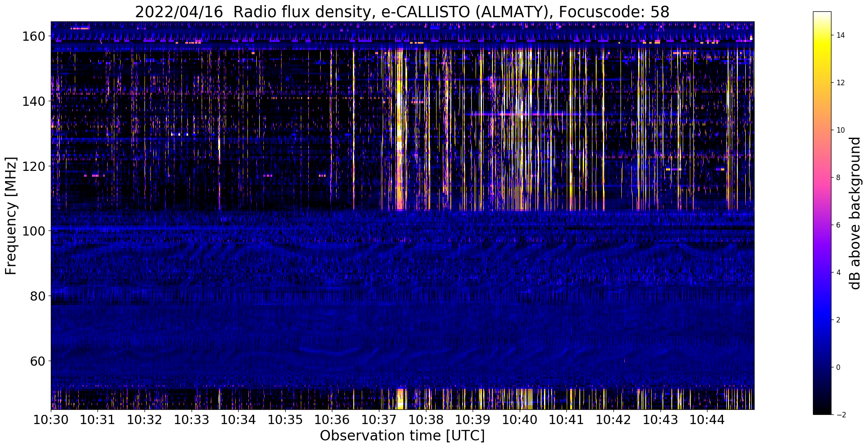Image resolution: width=868 pixels, height=448 pixels.
Task: Click the colorbar tick label −2
Action: coord(841,415)
